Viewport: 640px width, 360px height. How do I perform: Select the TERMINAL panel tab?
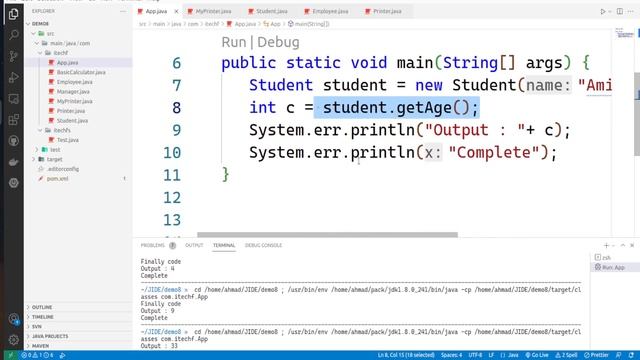coord(224,245)
